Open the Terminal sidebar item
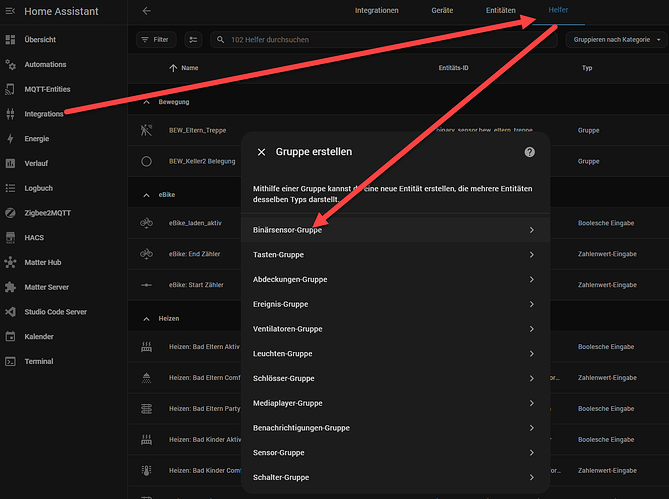The width and height of the screenshot is (669, 499). click(38, 360)
